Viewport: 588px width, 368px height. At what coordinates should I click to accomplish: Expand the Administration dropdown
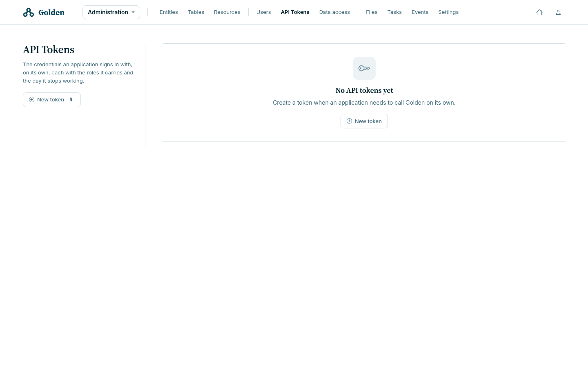point(111,12)
